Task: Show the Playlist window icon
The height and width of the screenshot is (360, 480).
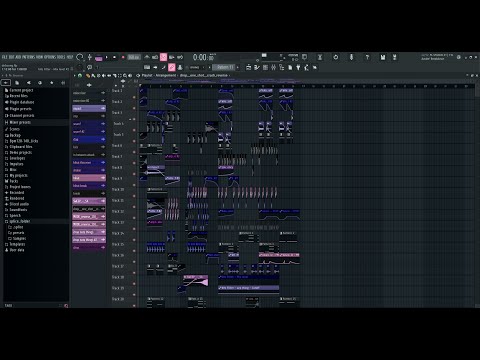Action: (249, 67)
